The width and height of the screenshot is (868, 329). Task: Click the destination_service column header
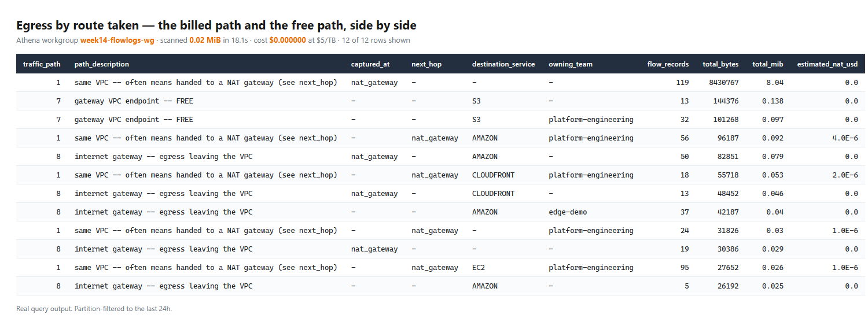[503, 64]
